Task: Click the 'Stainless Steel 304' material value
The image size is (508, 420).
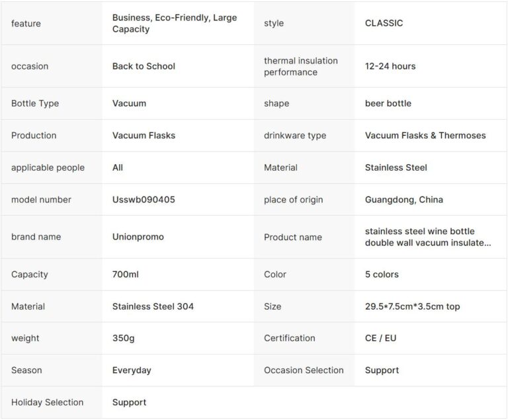Action: [153, 306]
